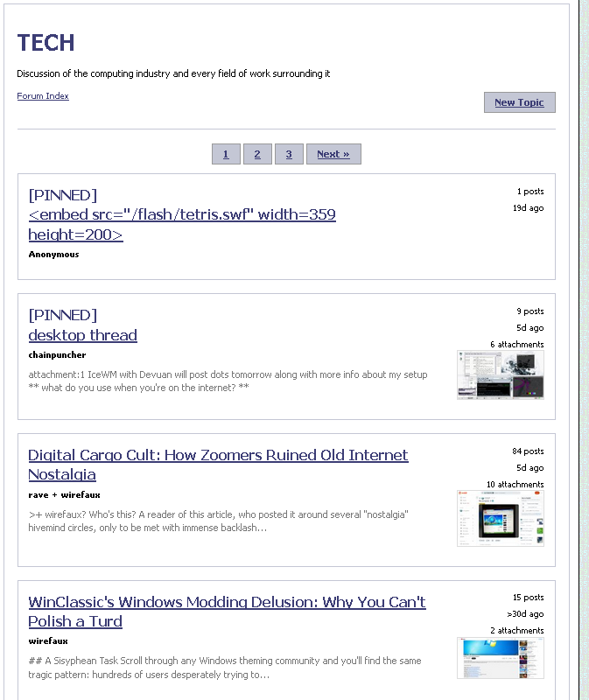Image resolution: width=589 pixels, height=700 pixels.
Task: Click the desktop thread screenshot thumbnail
Action: (x=500, y=375)
